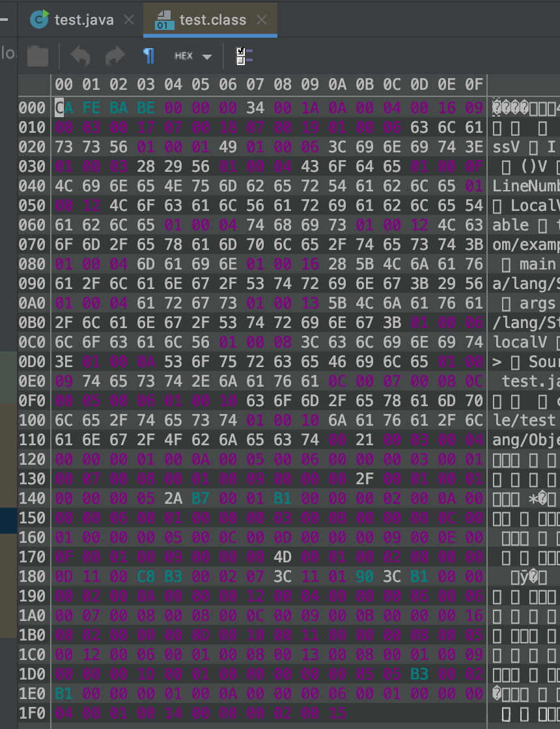This screenshot has height=729, width=560.
Task: Toggle the pilcrow show-characters icon
Action: point(149,57)
